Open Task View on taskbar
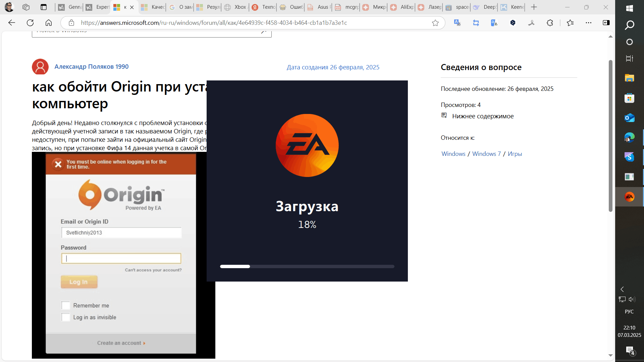The image size is (644, 362). [x=630, y=59]
